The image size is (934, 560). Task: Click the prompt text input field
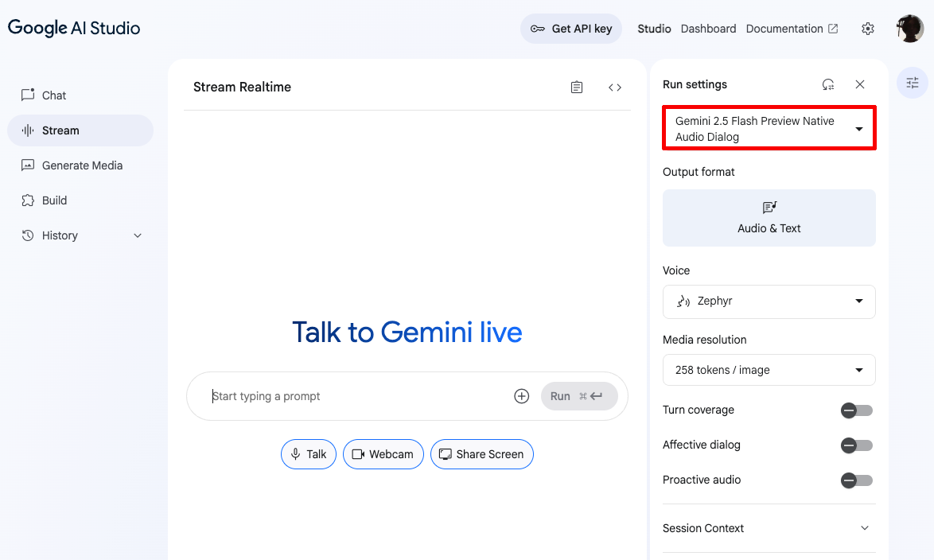pos(358,396)
